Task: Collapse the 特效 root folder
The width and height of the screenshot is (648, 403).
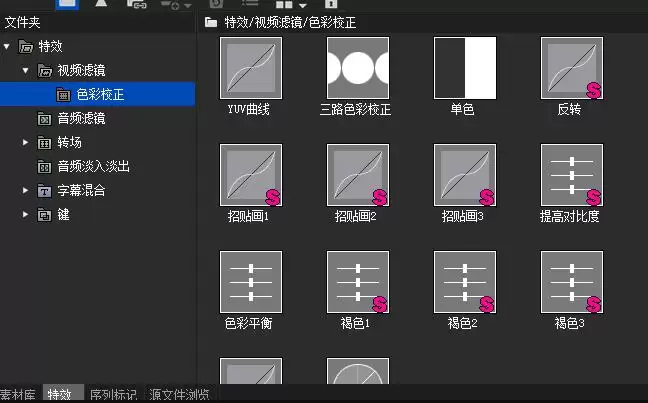Action: (7, 46)
